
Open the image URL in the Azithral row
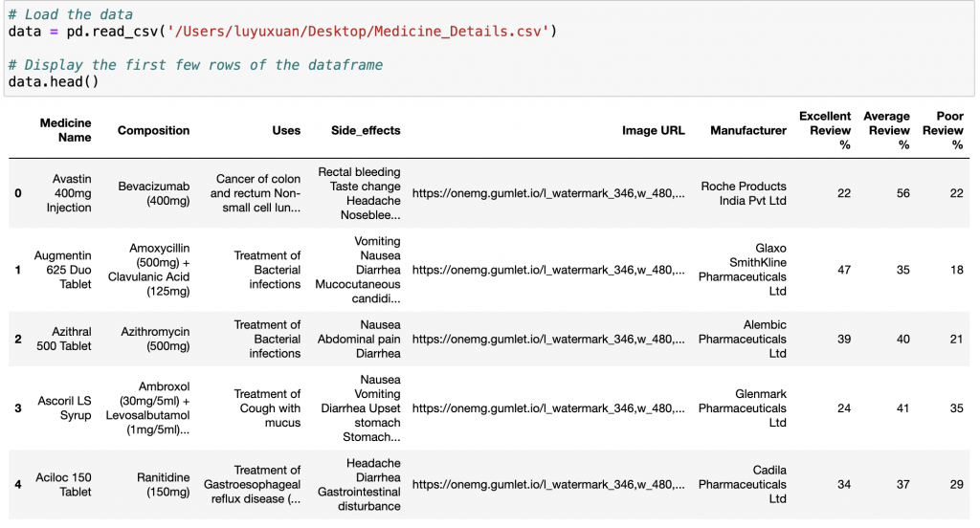pos(548,339)
